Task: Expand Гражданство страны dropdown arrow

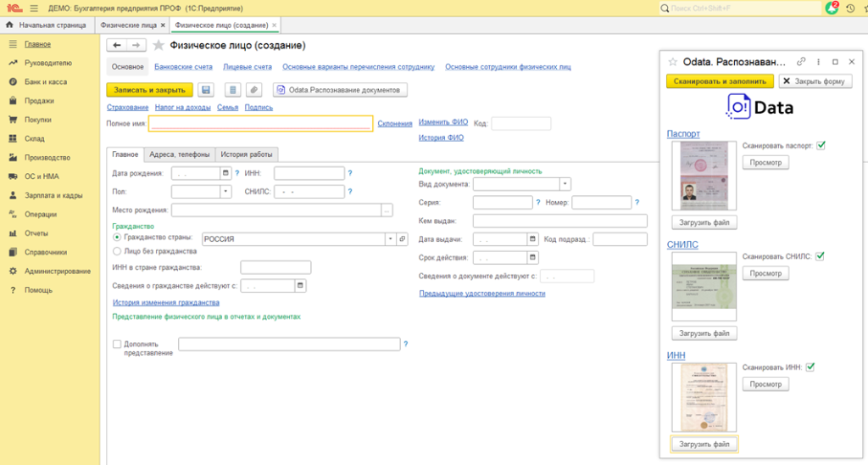Action: pyautogui.click(x=390, y=239)
